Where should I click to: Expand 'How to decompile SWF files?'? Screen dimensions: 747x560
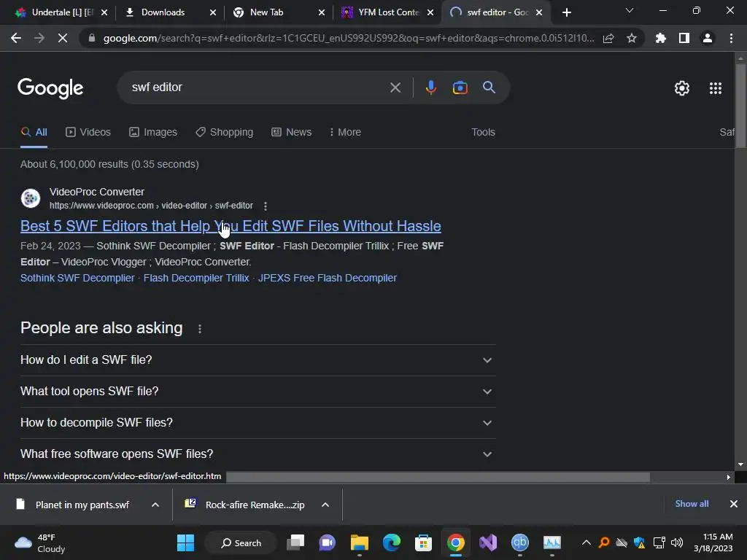258,423
